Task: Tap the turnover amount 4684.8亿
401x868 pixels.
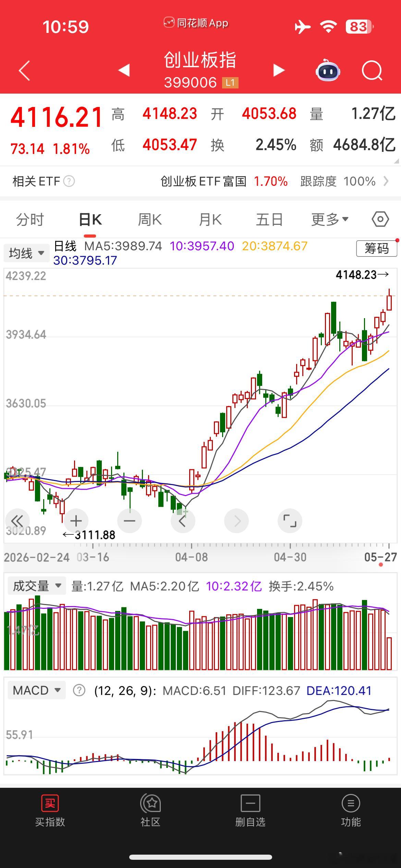Action: tap(364, 145)
